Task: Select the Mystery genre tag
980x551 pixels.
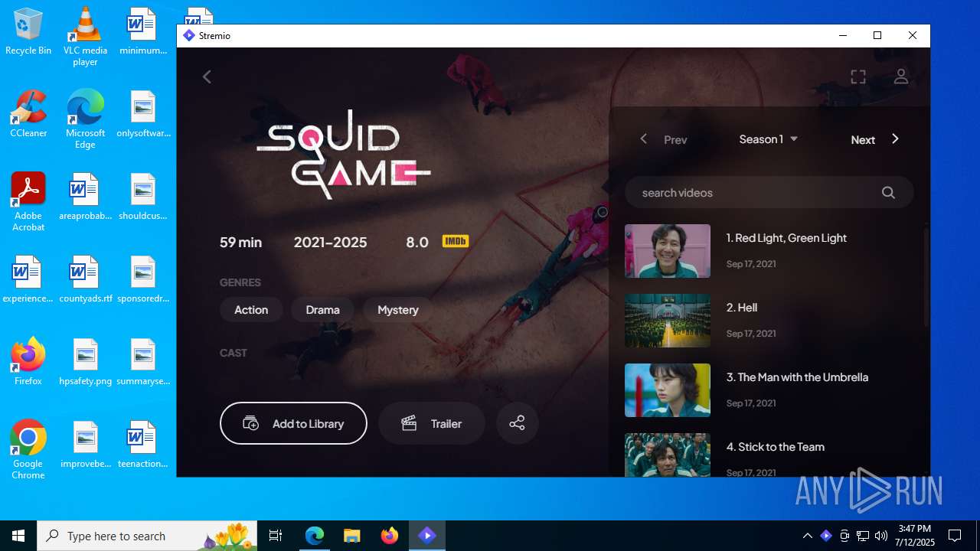Action: pos(397,310)
